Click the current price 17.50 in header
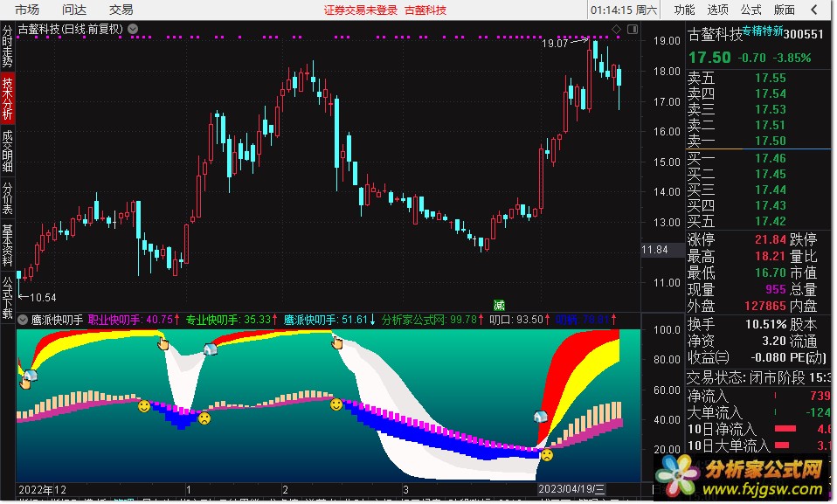 (709, 58)
